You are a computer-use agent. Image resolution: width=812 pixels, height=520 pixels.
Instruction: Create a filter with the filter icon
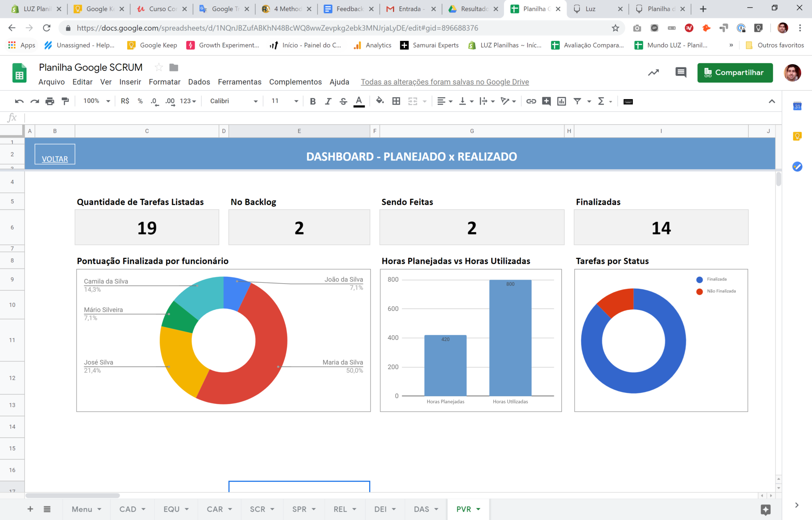click(578, 101)
